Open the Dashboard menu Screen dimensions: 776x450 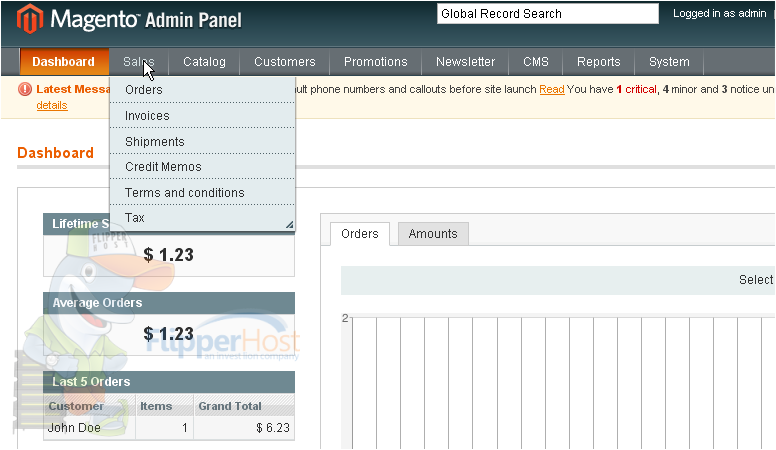63,62
